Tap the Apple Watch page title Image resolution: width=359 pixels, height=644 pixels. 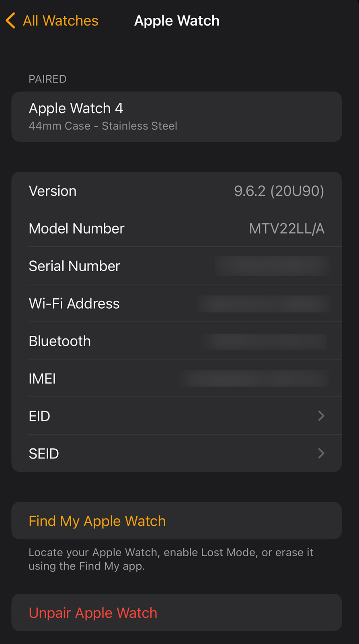coord(177,21)
